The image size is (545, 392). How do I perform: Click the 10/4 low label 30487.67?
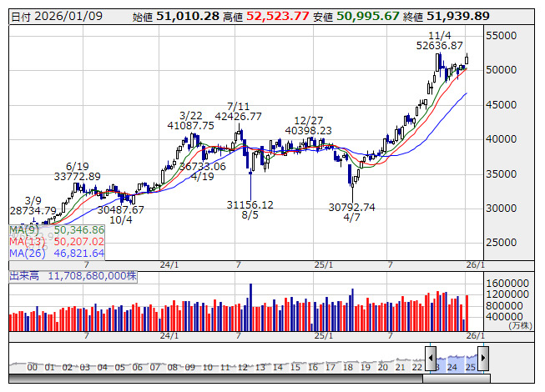(120, 209)
